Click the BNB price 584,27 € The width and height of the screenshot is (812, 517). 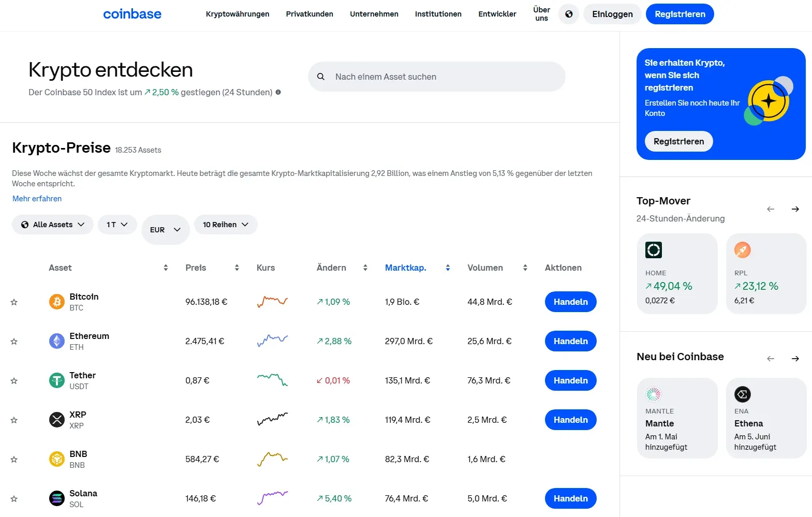pos(202,459)
